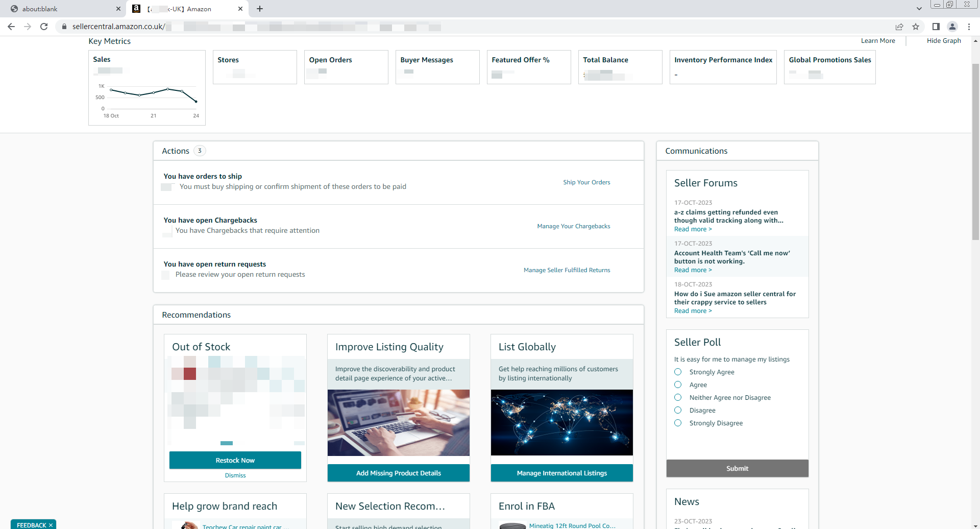This screenshot has width=980, height=529.
Task: Read more on Account Health 'Call me now' post
Action: (x=693, y=270)
